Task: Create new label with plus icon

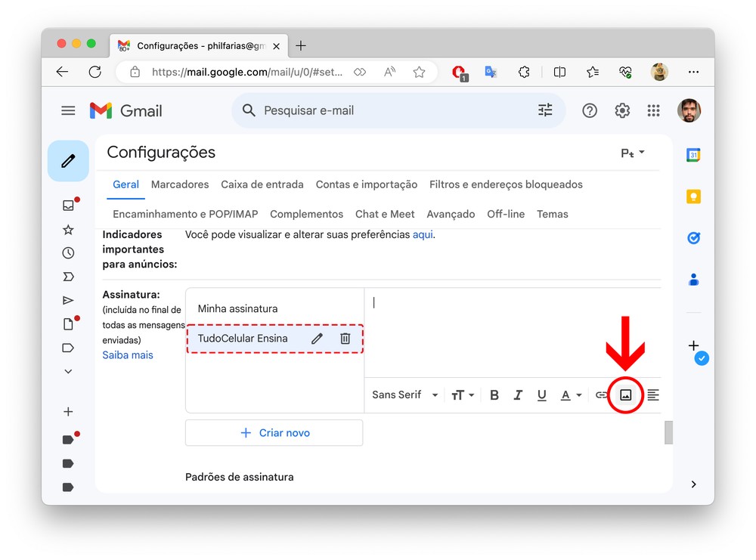Action: (x=68, y=412)
